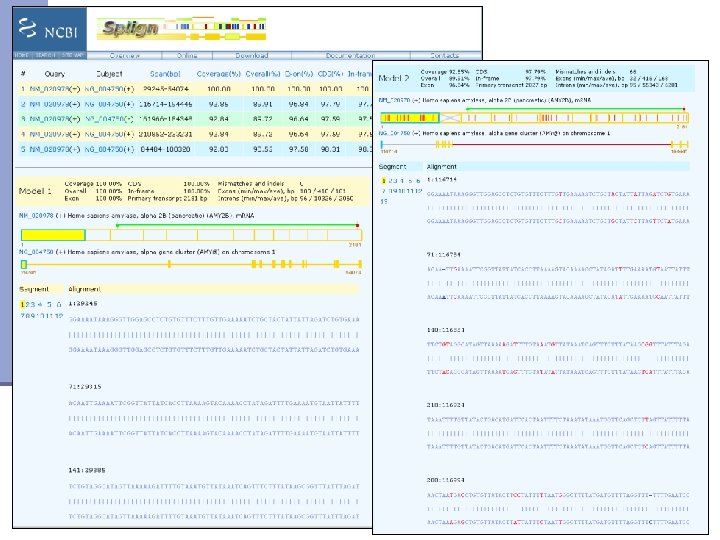Select highlighted segment 1 in Model 1 list
Viewport: 720px width, 540px height.
pos(22,304)
